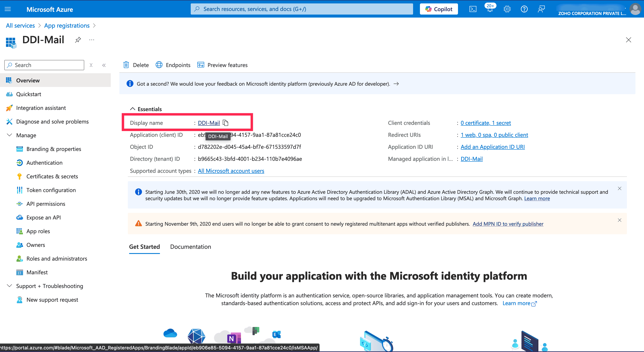Screen dimensions: 644x352
Task: Click the Copilot button
Action: 439,9
